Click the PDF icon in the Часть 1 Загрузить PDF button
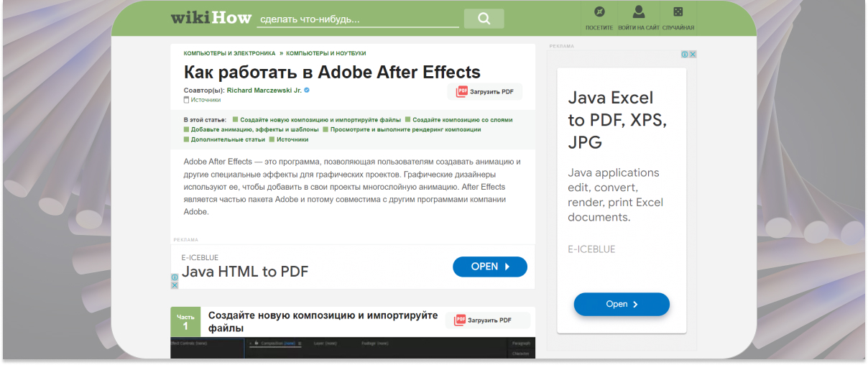The height and width of the screenshot is (365, 868). (x=460, y=320)
